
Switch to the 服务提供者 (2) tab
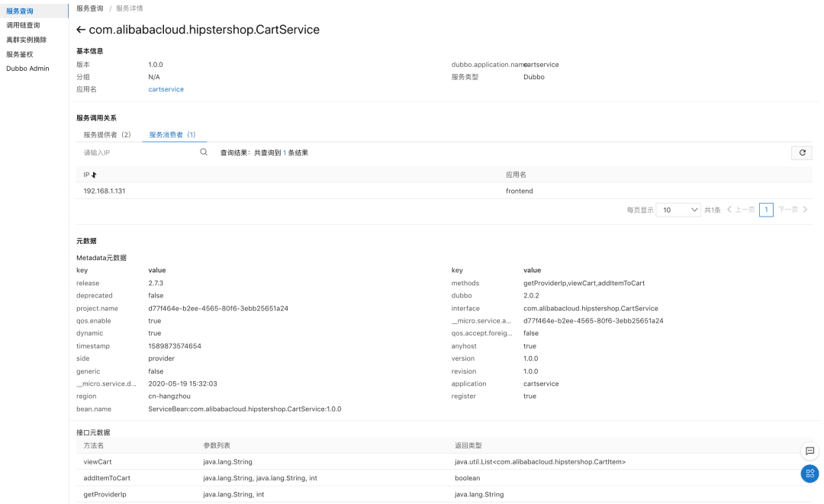pos(107,135)
